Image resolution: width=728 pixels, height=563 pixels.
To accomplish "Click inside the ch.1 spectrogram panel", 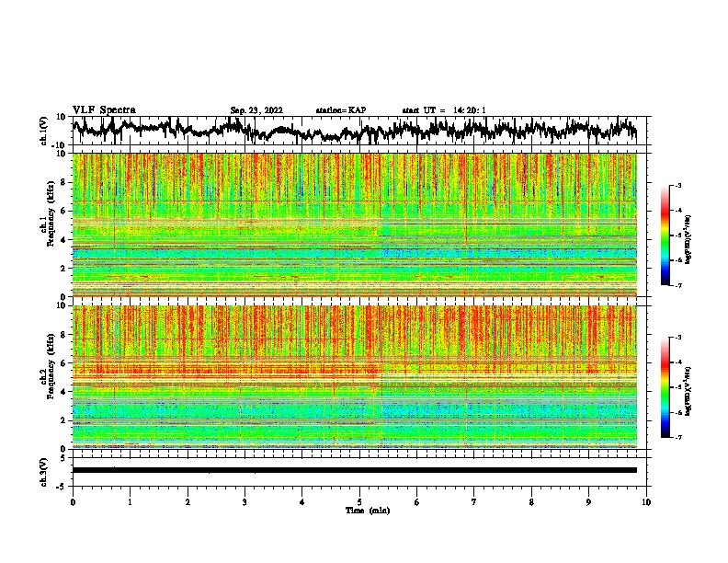I will click(354, 224).
